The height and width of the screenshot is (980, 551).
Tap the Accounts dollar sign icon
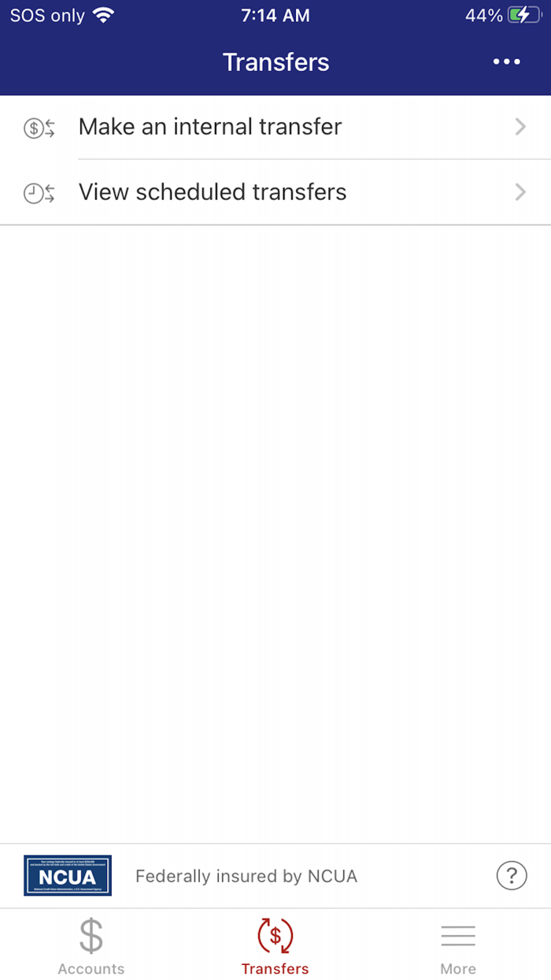coord(91,936)
